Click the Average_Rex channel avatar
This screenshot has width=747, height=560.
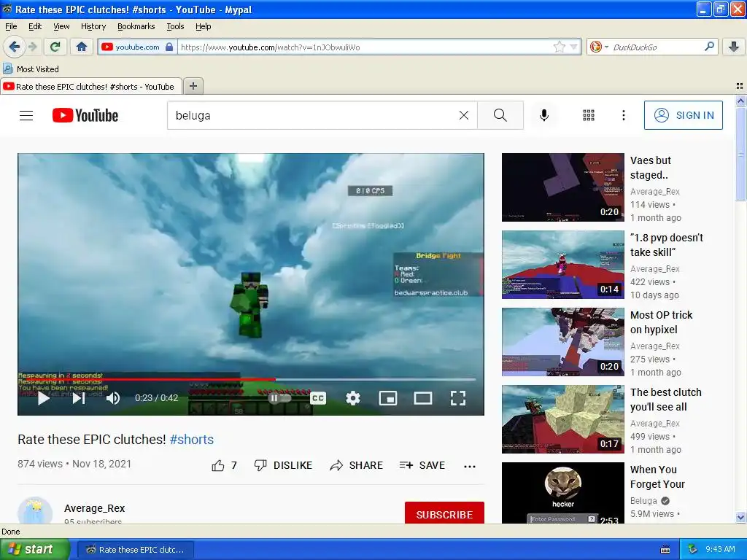(x=35, y=511)
